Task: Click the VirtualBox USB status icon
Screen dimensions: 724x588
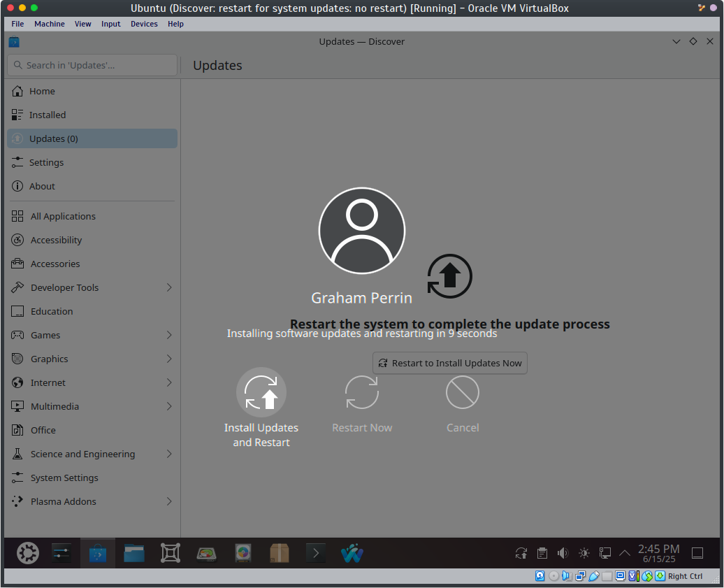Action: [594, 576]
